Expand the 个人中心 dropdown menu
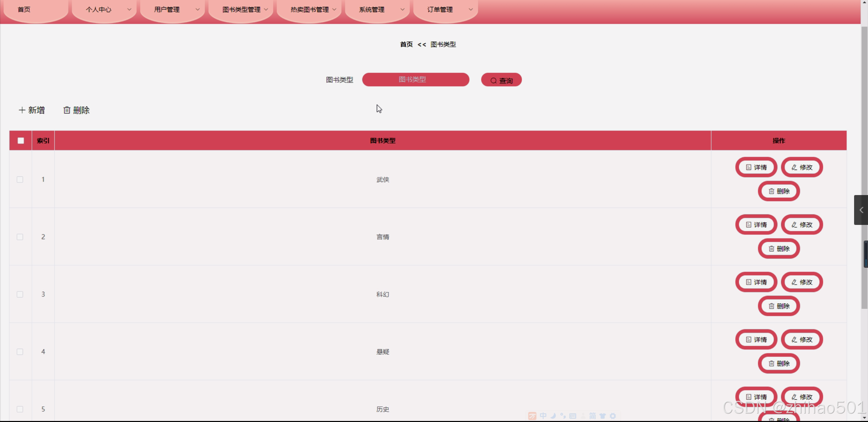 pyautogui.click(x=104, y=9)
